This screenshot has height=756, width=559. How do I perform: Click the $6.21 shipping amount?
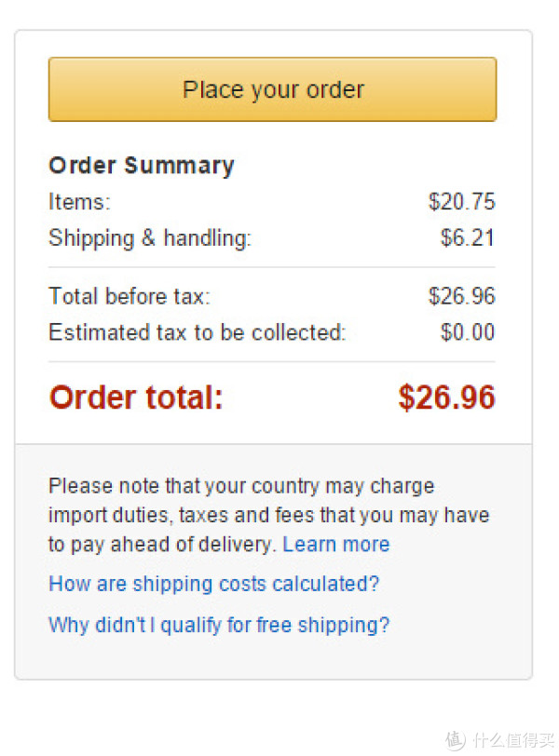[x=468, y=237]
